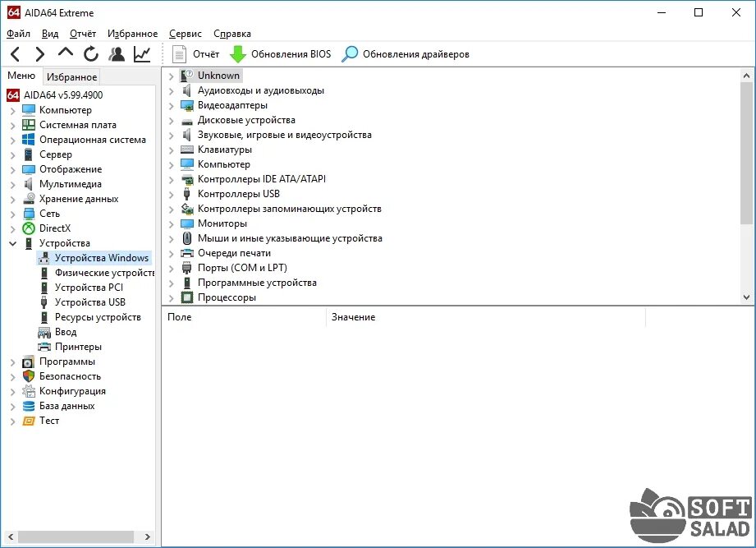
Task: Open the Отчёт menu in the menu bar
Action: (x=83, y=34)
